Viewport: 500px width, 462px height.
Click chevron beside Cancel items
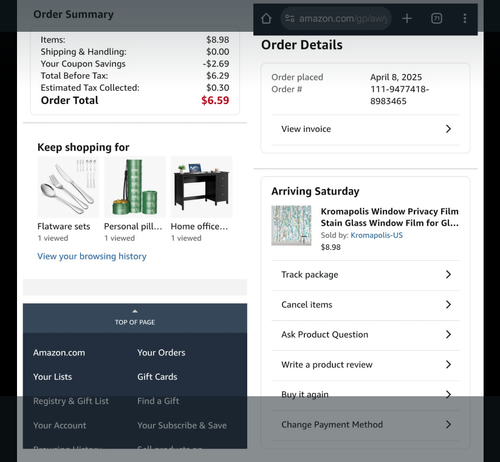click(448, 305)
